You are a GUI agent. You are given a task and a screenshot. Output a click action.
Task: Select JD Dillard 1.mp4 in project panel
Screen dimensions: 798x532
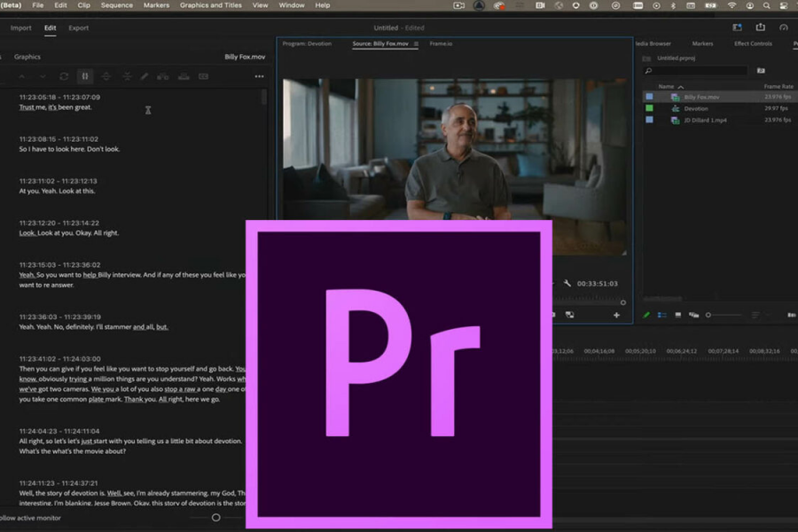tap(705, 121)
